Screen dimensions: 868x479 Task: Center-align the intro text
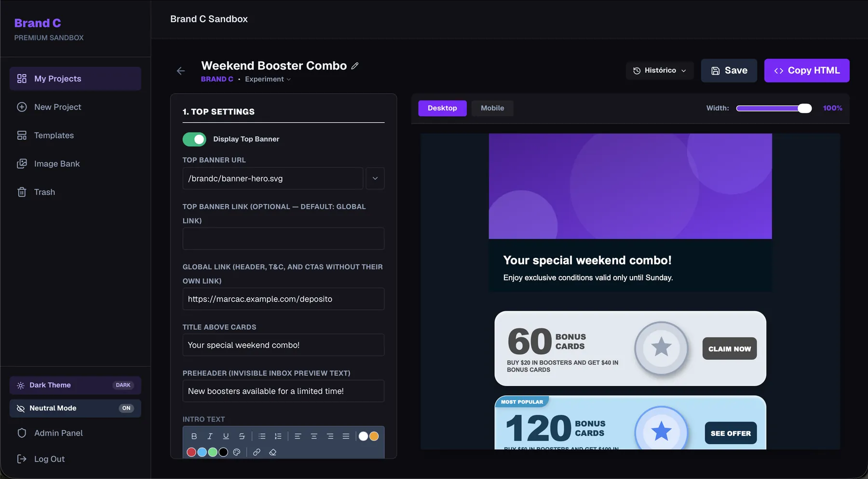tap(314, 436)
